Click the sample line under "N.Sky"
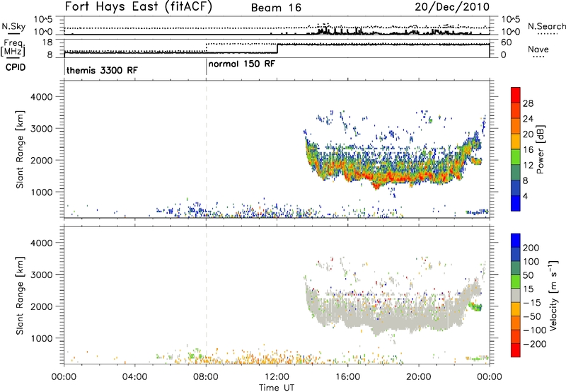566x392 pixels. point(13,33)
